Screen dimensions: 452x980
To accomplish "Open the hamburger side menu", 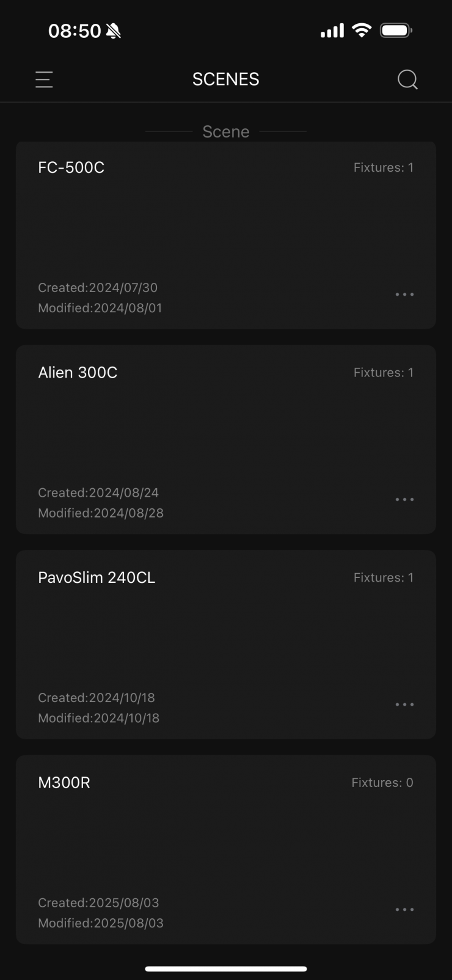I will 44,79.
